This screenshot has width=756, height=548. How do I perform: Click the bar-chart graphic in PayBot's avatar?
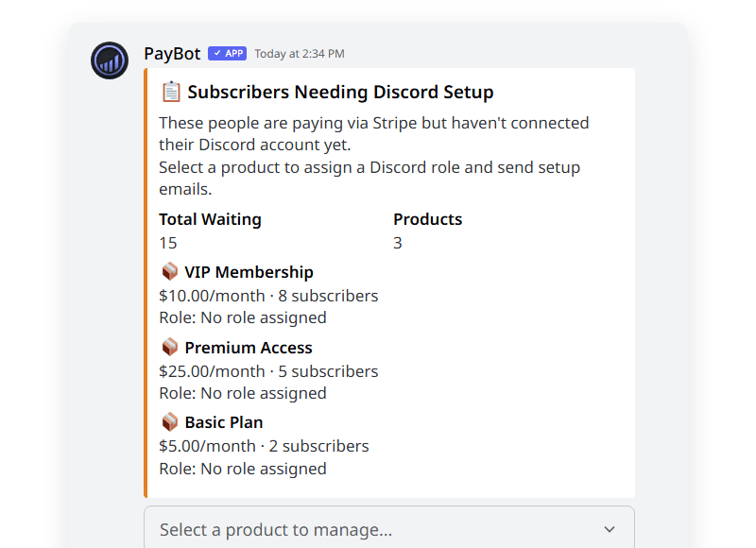[109, 60]
